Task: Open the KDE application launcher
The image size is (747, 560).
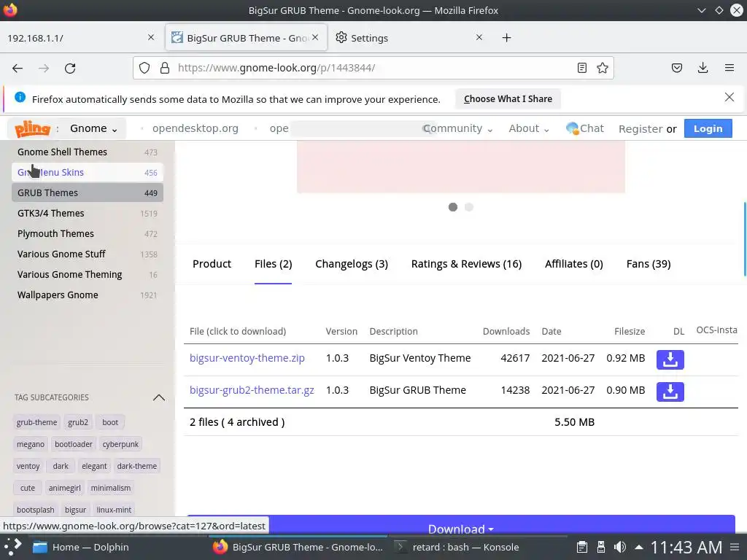Action: tap(13, 547)
